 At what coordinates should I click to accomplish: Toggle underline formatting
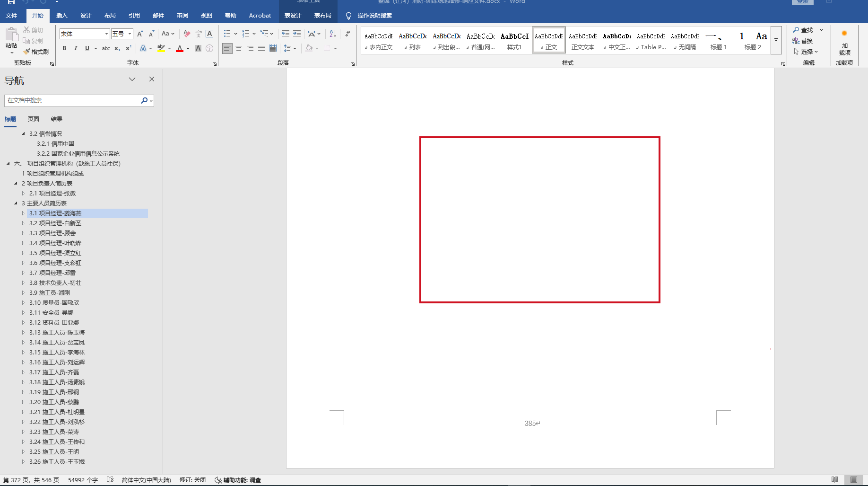pos(87,48)
